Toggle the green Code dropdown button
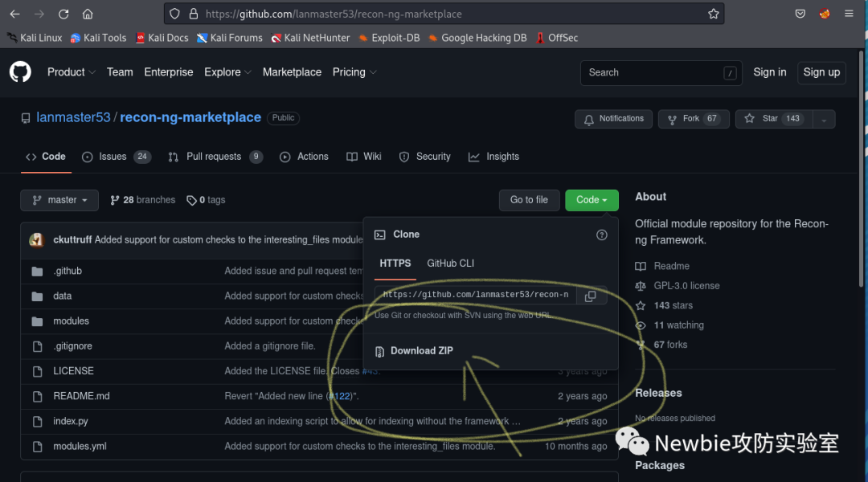The height and width of the screenshot is (482, 868). coord(592,200)
